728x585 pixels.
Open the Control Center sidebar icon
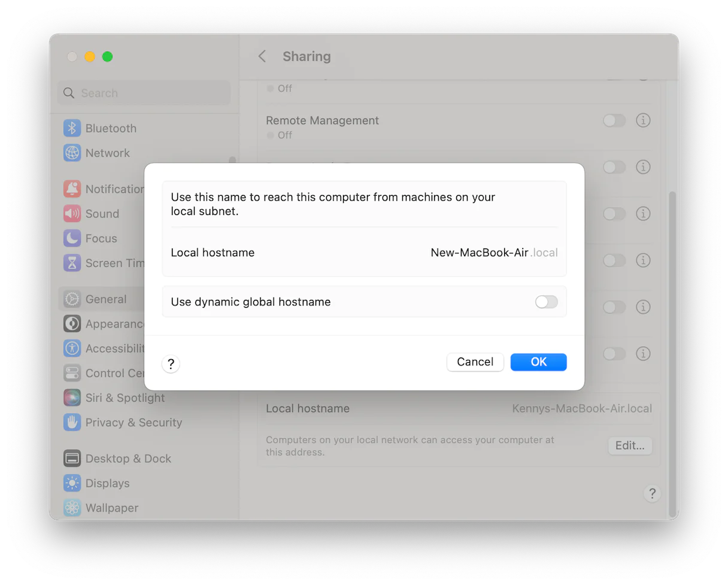click(x=72, y=373)
